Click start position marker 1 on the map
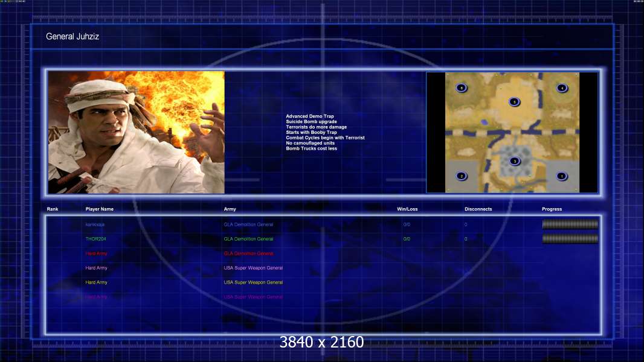The height and width of the screenshot is (362, 644). pyautogui.click(x=561, y=176)
